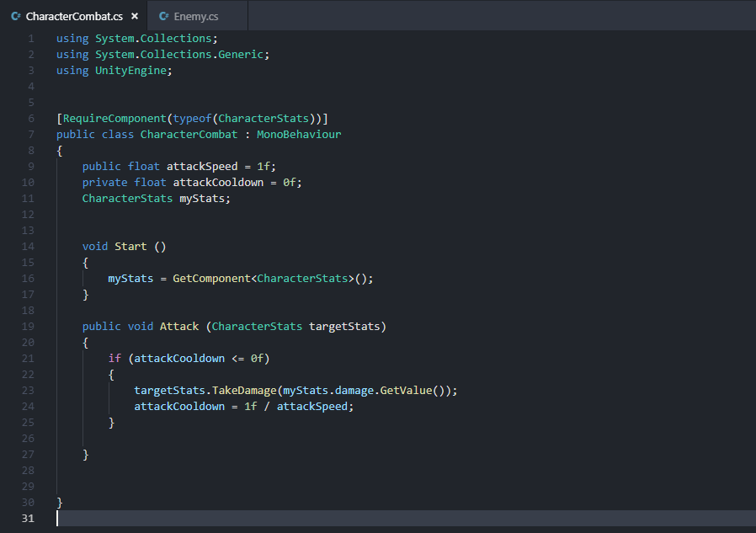Click the 'if' keyword in line 21
This screenshot has width=756, height=533.
114,359
